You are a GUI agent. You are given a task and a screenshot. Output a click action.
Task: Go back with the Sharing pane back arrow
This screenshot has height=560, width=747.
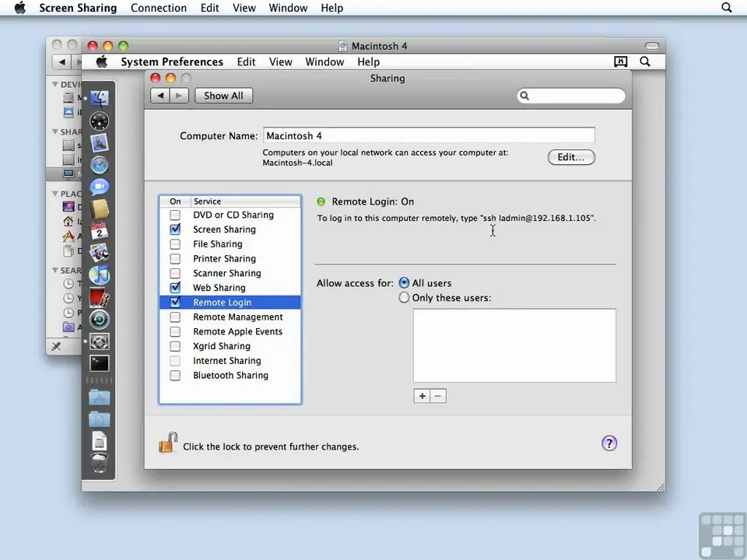click(x=160, y=96)
